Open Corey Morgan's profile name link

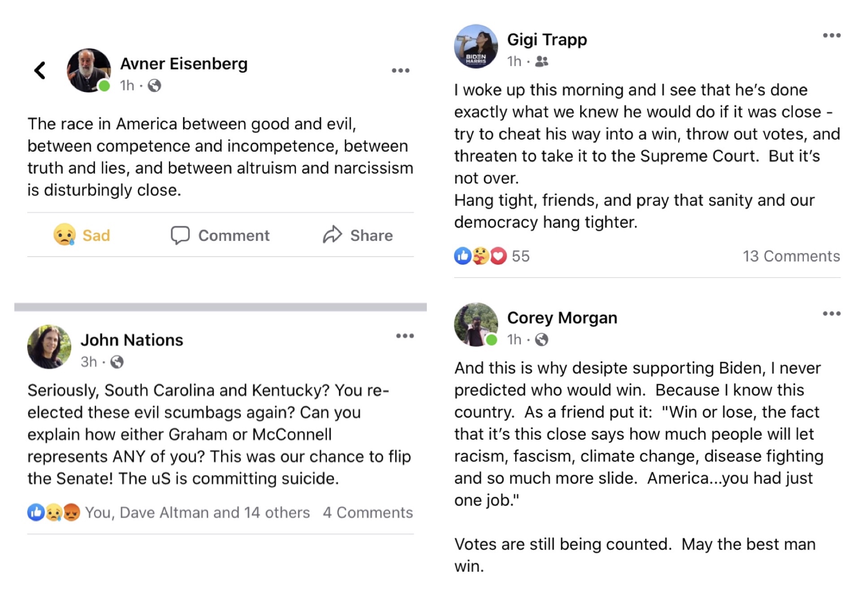562,318
